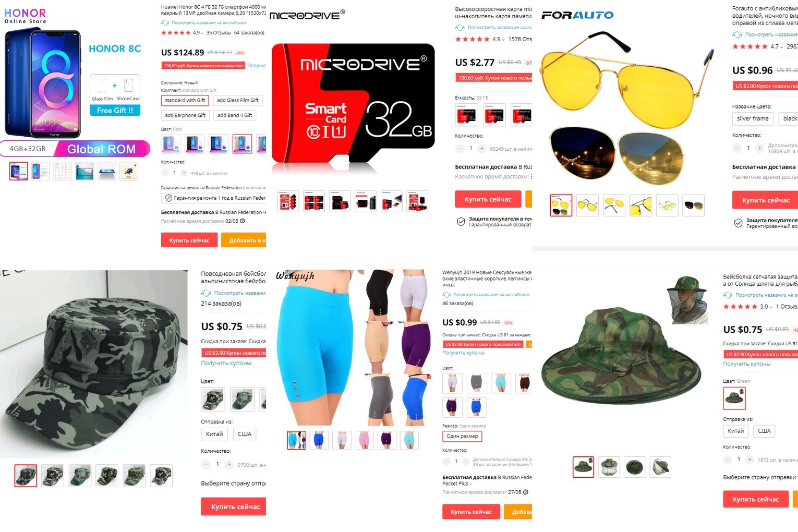
Task: Click buyer protection shield icon on Microdrive listing
Action: [x=461, y=222]
